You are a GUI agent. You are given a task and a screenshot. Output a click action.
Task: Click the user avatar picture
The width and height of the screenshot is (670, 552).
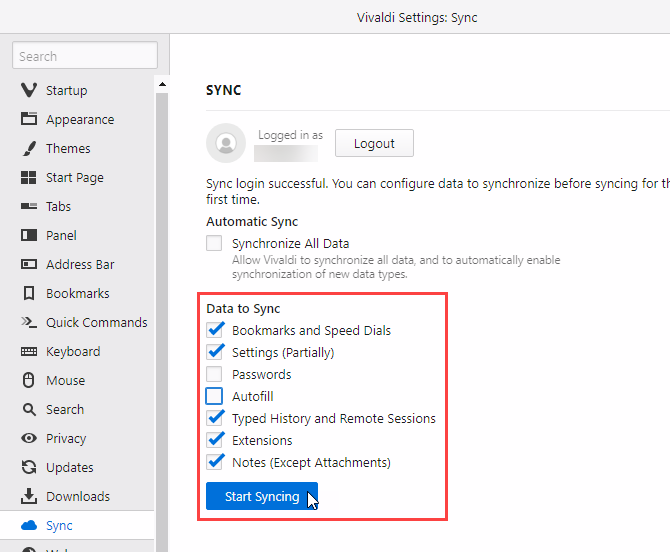226,143
